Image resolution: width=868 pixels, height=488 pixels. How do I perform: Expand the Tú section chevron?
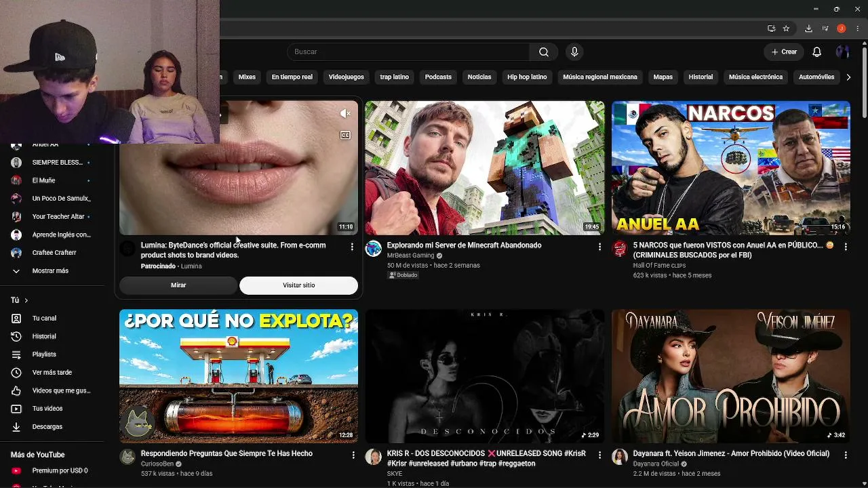point(26,300)
